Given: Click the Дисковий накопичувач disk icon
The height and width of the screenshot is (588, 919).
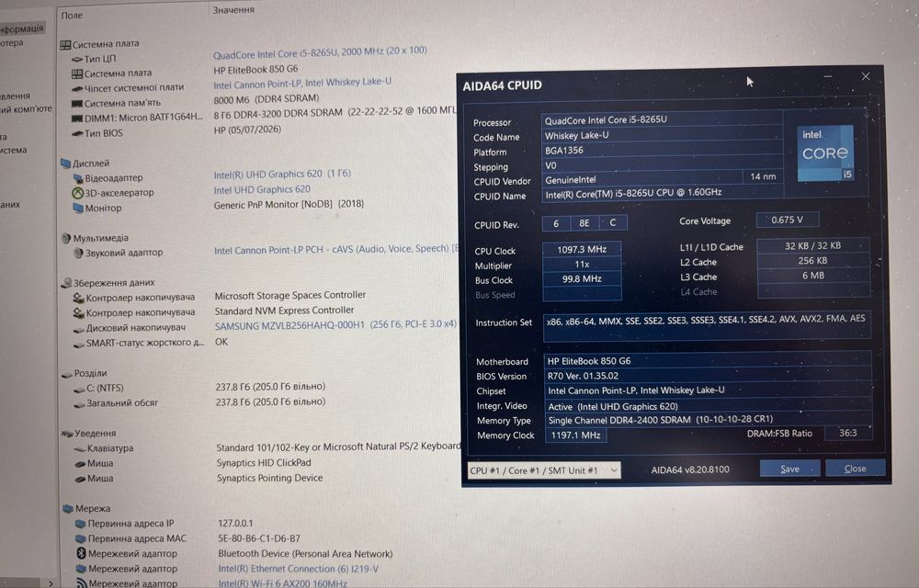Looking at the screenshot, I should [x=79, y=329].
